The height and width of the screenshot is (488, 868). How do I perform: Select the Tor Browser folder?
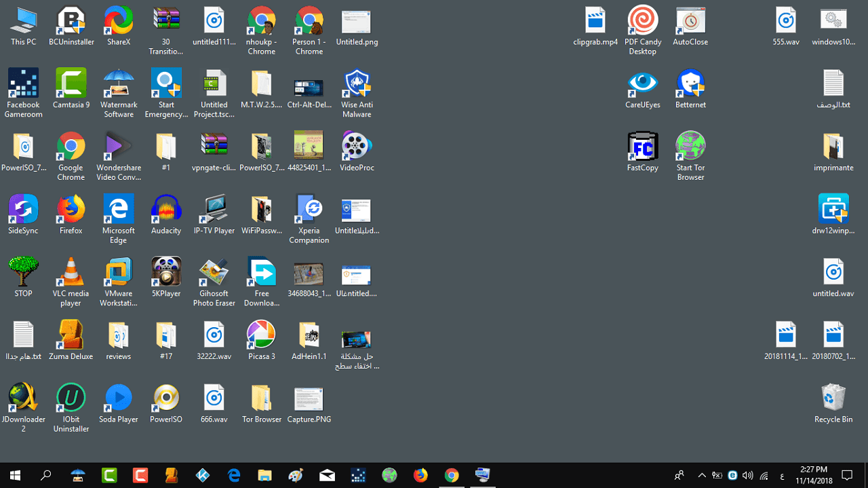coord(262,405)
